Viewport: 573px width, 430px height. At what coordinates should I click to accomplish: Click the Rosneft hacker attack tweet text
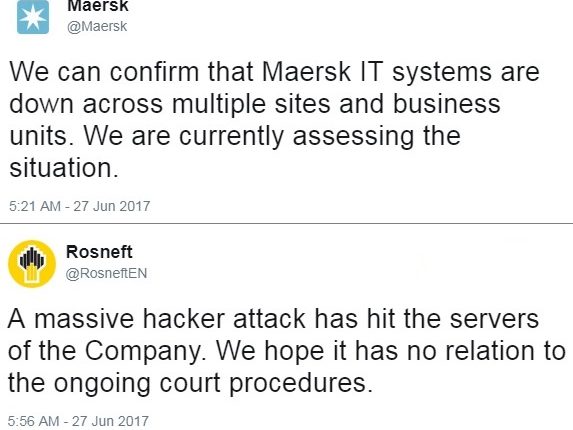coord(287,351)
